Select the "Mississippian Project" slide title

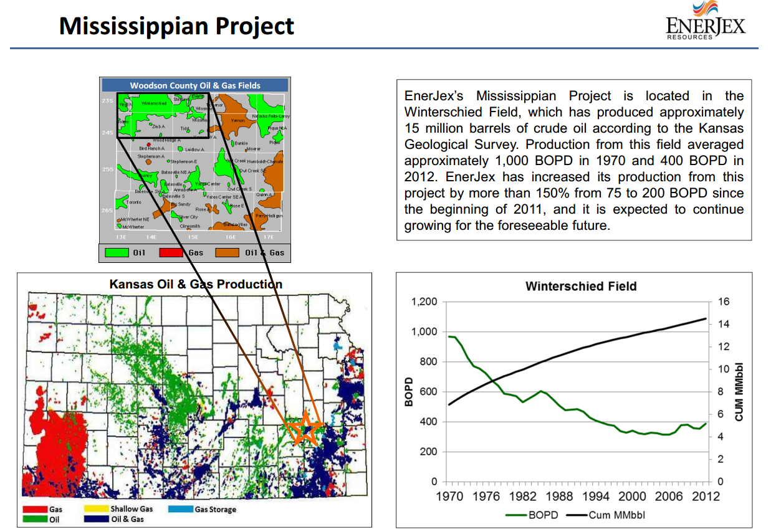176,26
